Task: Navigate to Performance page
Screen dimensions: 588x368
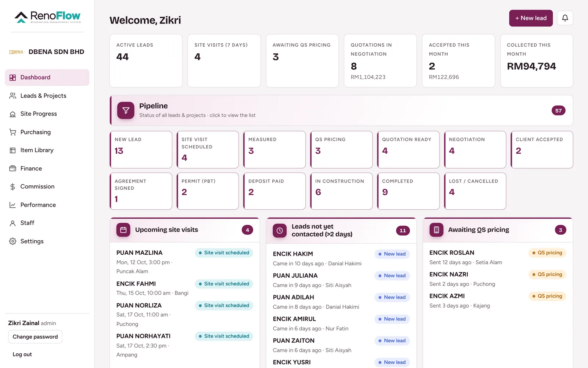Action: [47, 205]
